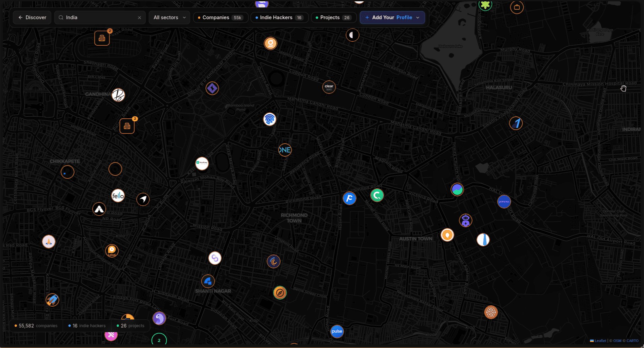Open the rocket logo marker
The height and width of the screenshot is (348, 644).
coord(52,300)
